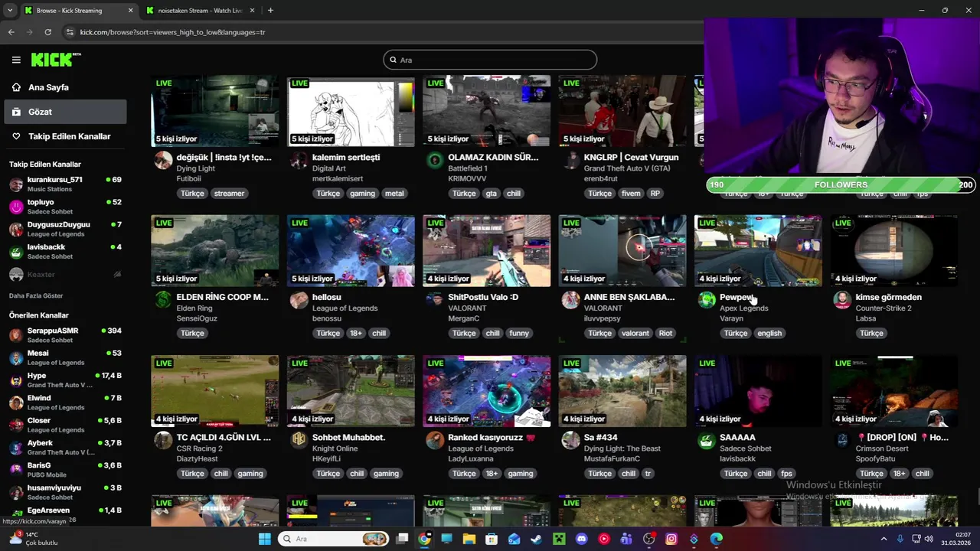Open SerappuASMR recommended channel
This screenshot has height=551, width=980.
coord(66,334)
